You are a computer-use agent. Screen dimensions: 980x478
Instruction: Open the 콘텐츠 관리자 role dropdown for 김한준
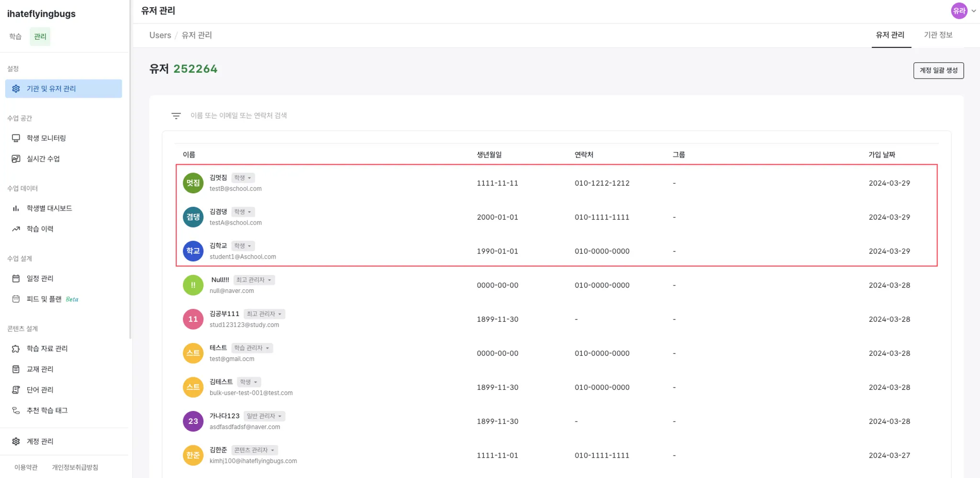pyautogui.click(x=255, y=450)
